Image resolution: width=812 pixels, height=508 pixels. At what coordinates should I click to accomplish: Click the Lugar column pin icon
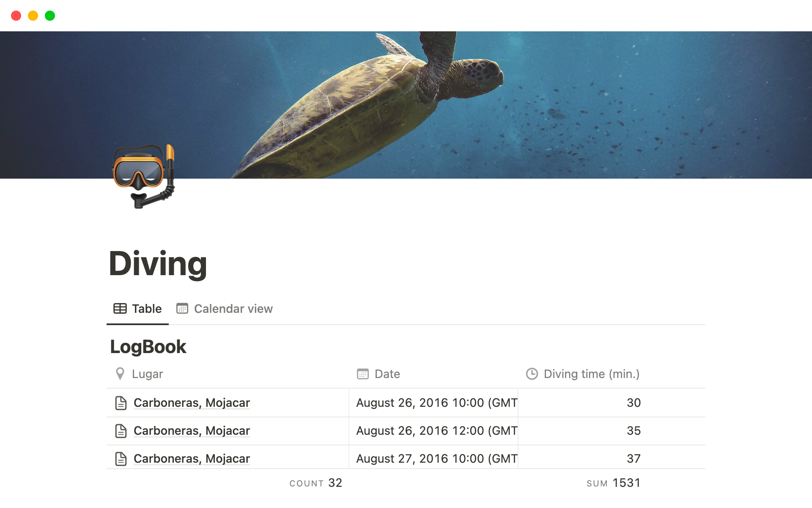click(x=120, y=374)
